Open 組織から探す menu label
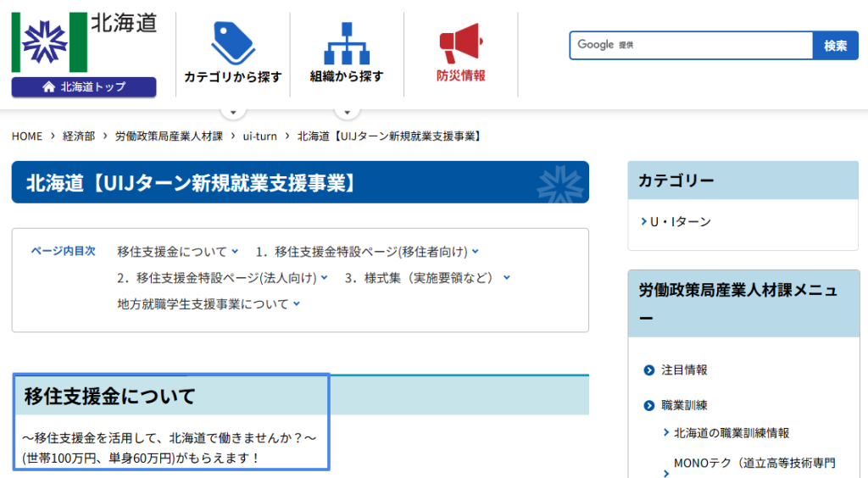Image resolution: width=868 pixels, height=478 pixels. tap(347, 76)
